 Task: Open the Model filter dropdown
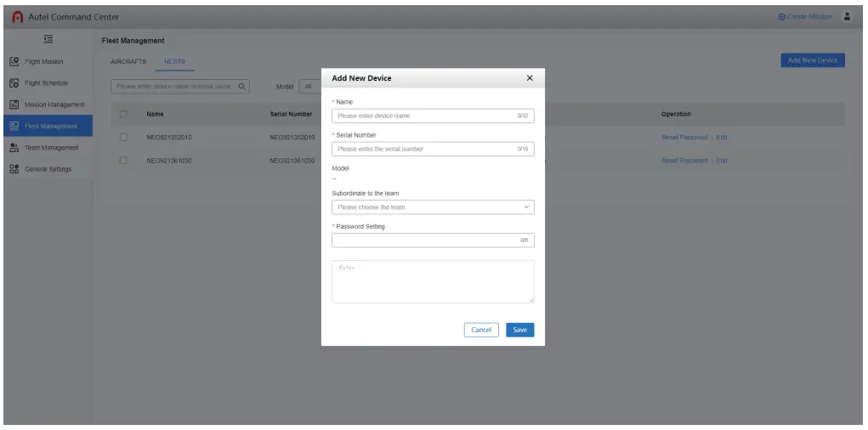point(307,86)
